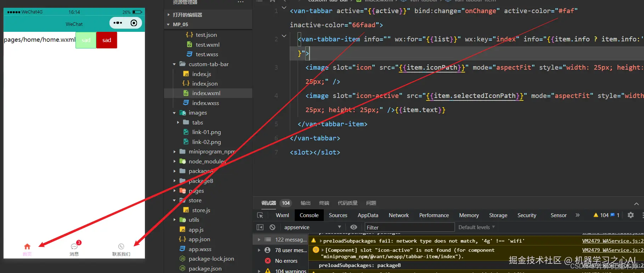Clear the console with the ban icon
The width and height of the screenshot is (644, 273).
(x=272, y=227)
